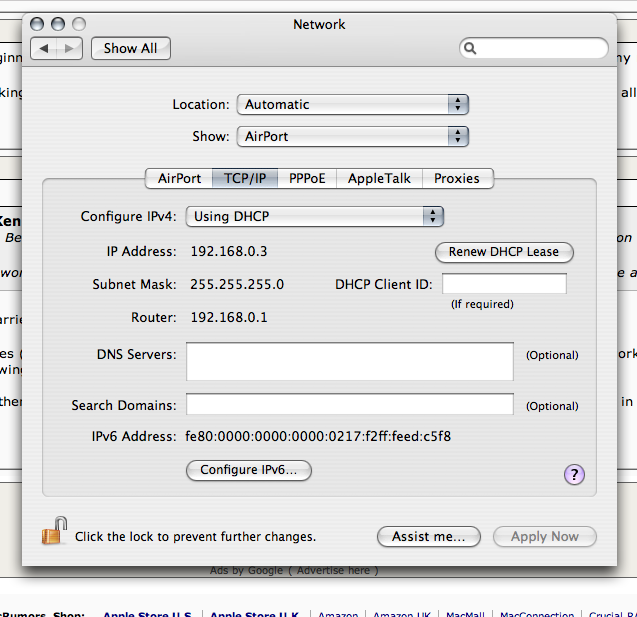The height and width of the screenshot is (617, 637).
Task: Click the Network window title
Action: [x=319, y=24]
